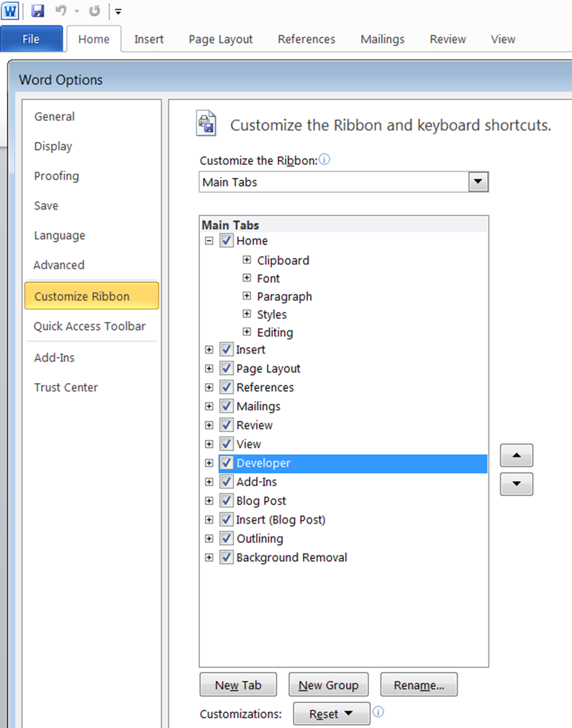The height and width of the screenshot is (728, 572).
Task: Switch to the View ribbon tab
Action: tap(503, 39)
